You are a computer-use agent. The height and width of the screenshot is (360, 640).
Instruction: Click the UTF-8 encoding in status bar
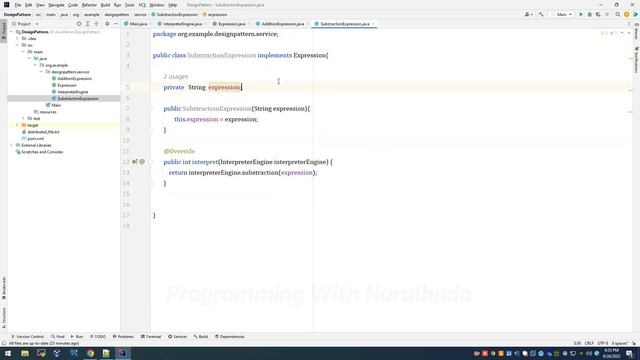(x=602, y=343)
